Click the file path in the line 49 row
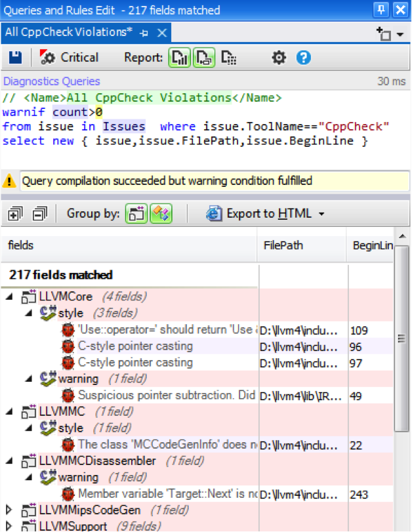The image size is (412, 532). pos(300,396)
